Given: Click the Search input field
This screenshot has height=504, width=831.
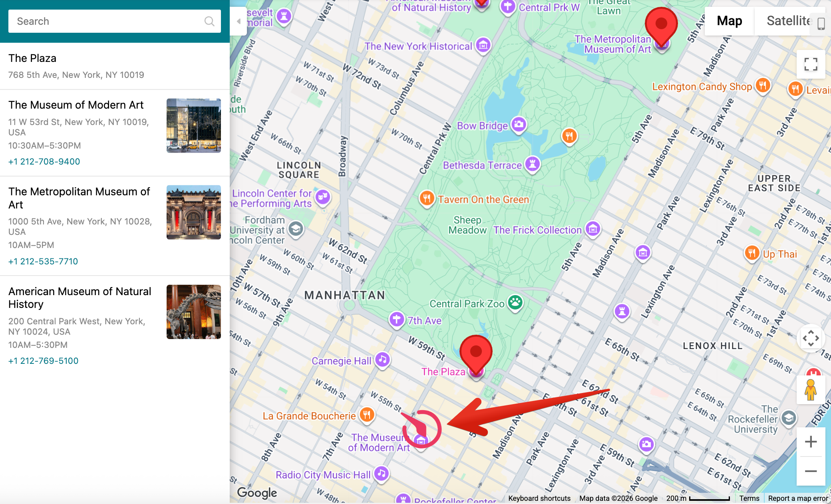Looking at the screenshot, I should pyautogui.click(x=114, y=21).
